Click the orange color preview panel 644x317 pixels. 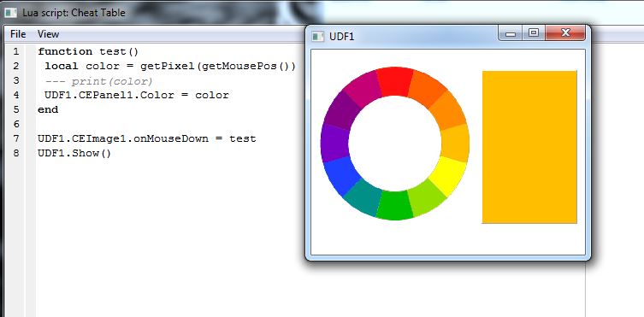pos(529,147)
